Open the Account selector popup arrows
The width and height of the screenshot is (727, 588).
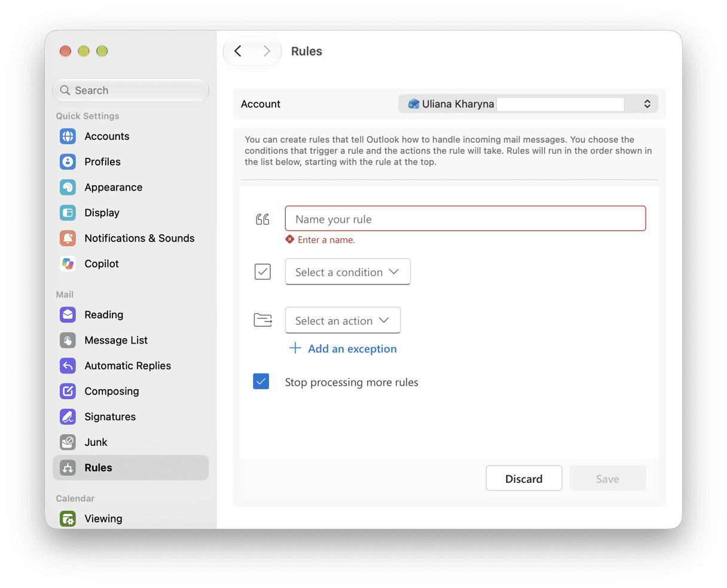[647, 104]
